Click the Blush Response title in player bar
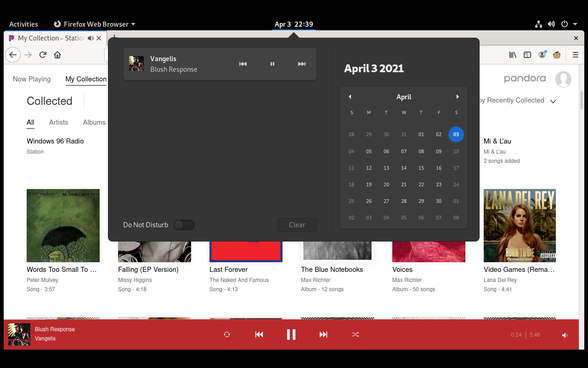This screenshot has width=588, height=368. point(55,329)
